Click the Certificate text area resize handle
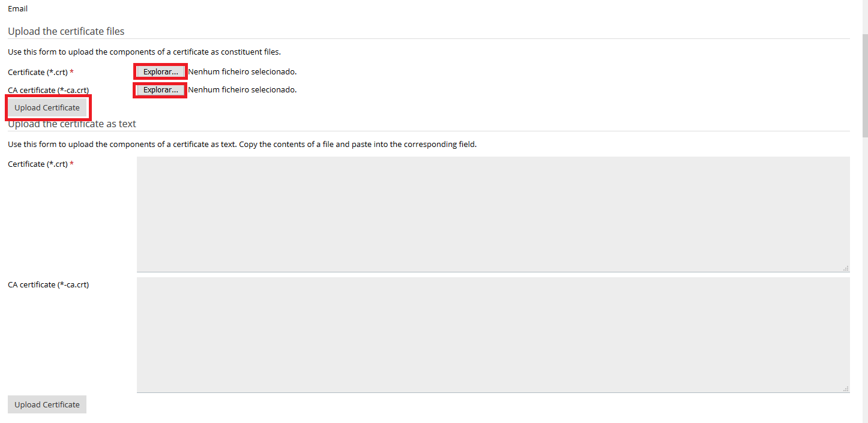The height and width of the screenshot is (423, 868). [x=846, y=268]
